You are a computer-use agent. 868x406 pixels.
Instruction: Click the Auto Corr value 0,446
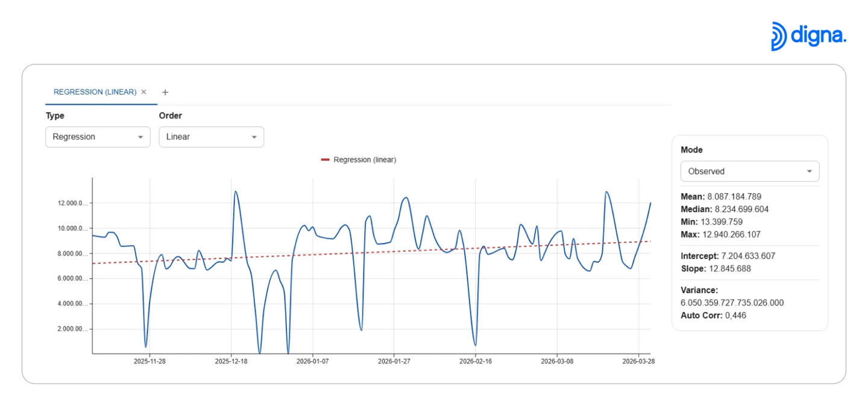tap(735, 315)
